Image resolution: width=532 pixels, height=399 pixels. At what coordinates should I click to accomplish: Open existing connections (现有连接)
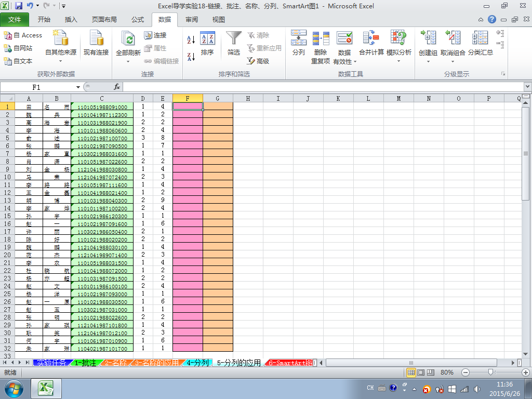coord(96,43)
